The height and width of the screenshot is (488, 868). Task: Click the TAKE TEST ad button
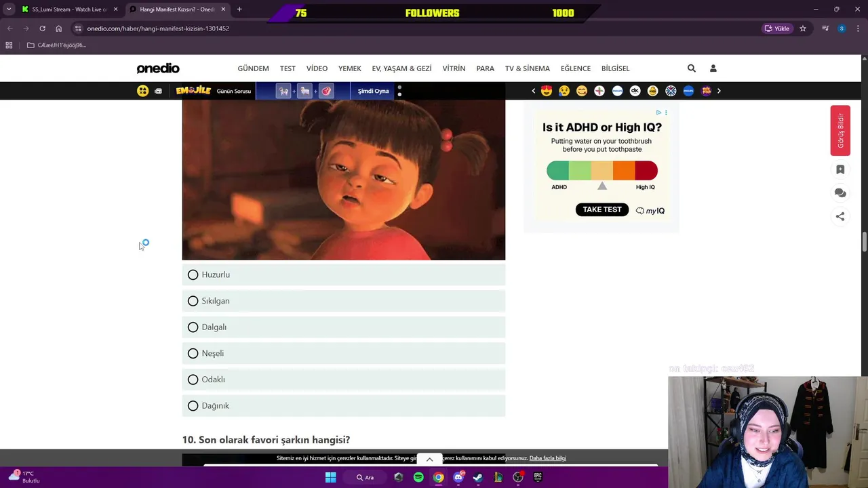tap(602, 209)
